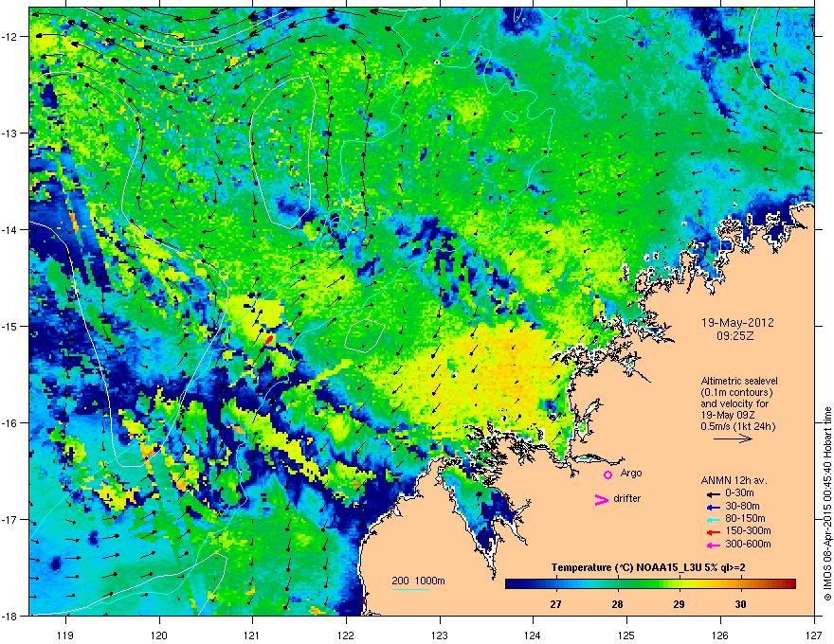Image resolution: width=834 pixels, height=644 pixels.
Task: Click longitude axis label 123
Action: 440,635
